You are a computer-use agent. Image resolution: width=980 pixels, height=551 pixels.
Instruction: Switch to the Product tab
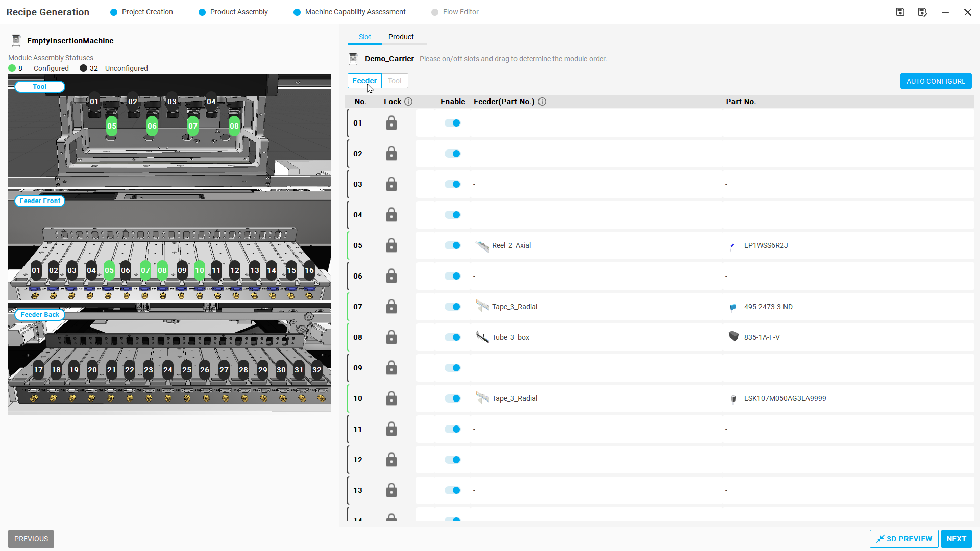[401, 37]
